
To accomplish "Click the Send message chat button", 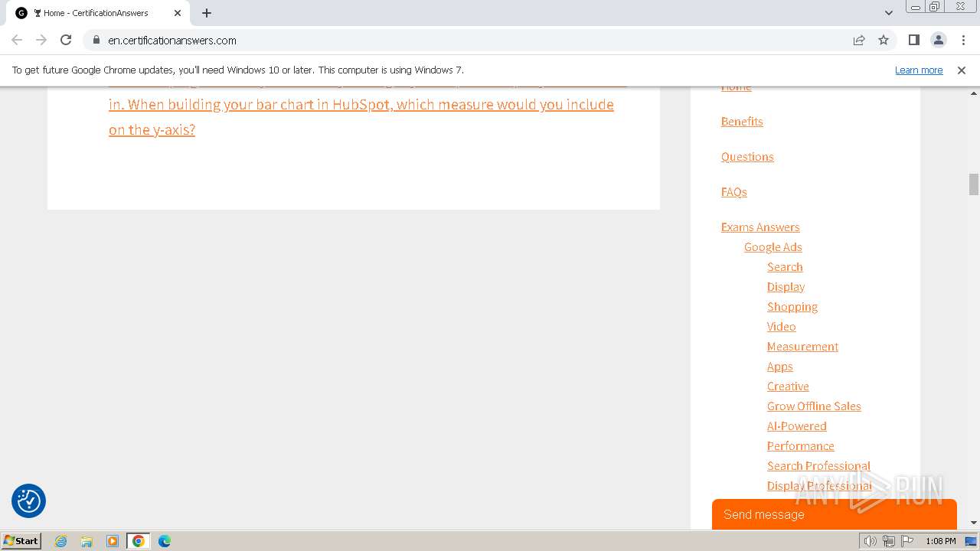I will (835, 514).
